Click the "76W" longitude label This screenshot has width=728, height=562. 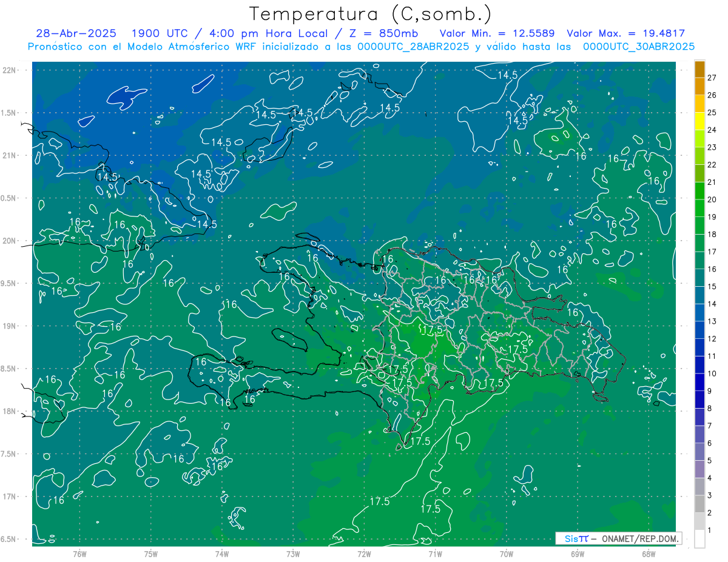pos(79,554)
